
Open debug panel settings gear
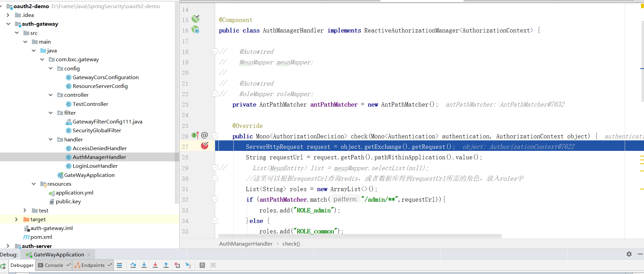tap(629, 254)
